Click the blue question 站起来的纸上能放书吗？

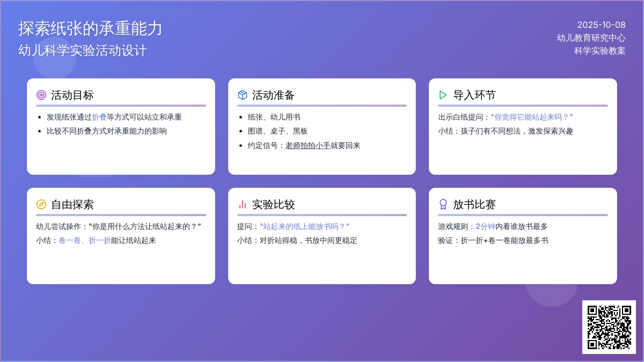coord(304,226)
